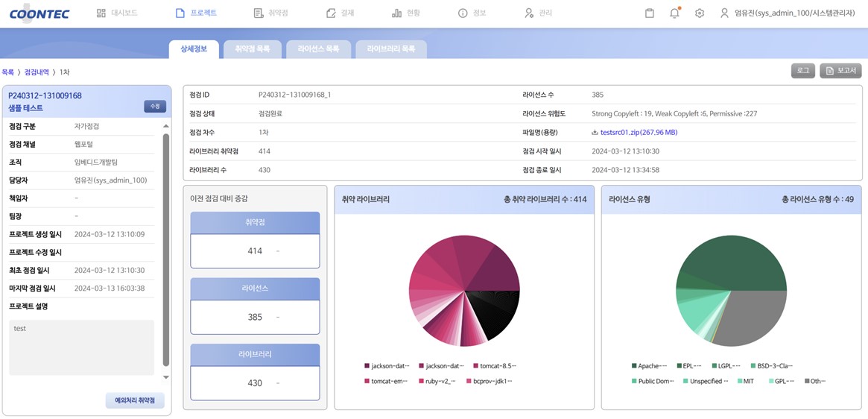Image resolution: width=868 pixels, height=419 pixels.
Task: Click the 점검내역 breadcrumb link
Action: click(37, 72)
